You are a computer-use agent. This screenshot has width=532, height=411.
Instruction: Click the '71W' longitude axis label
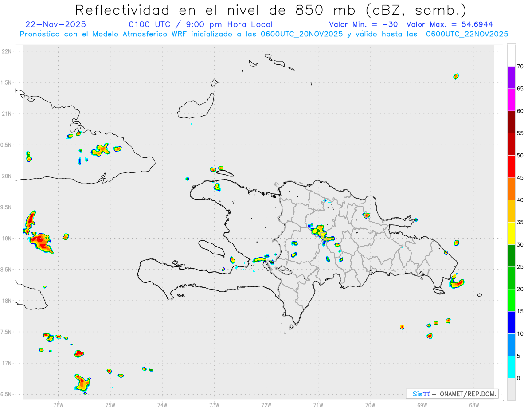pyautogui.click(x=318, y=405)
